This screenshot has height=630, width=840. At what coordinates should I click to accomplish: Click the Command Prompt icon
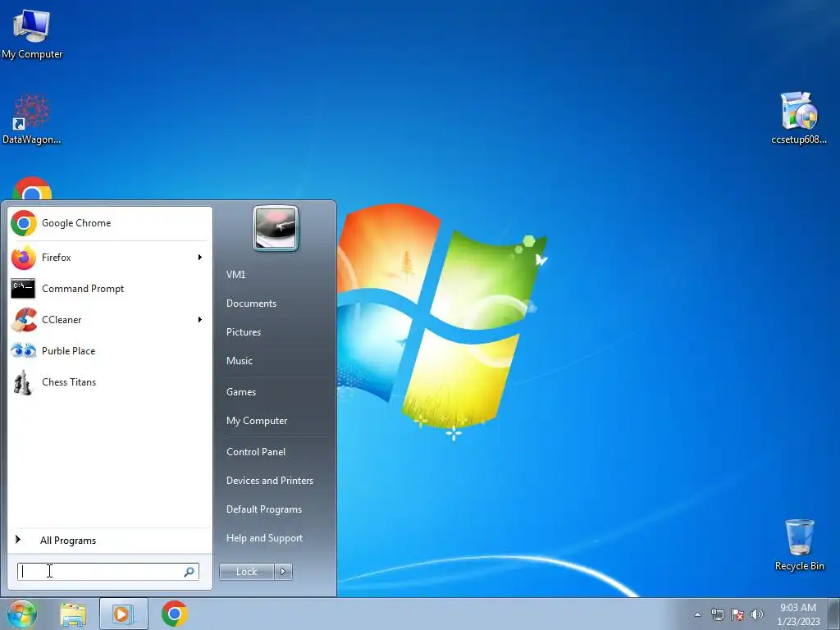[23, 289]
